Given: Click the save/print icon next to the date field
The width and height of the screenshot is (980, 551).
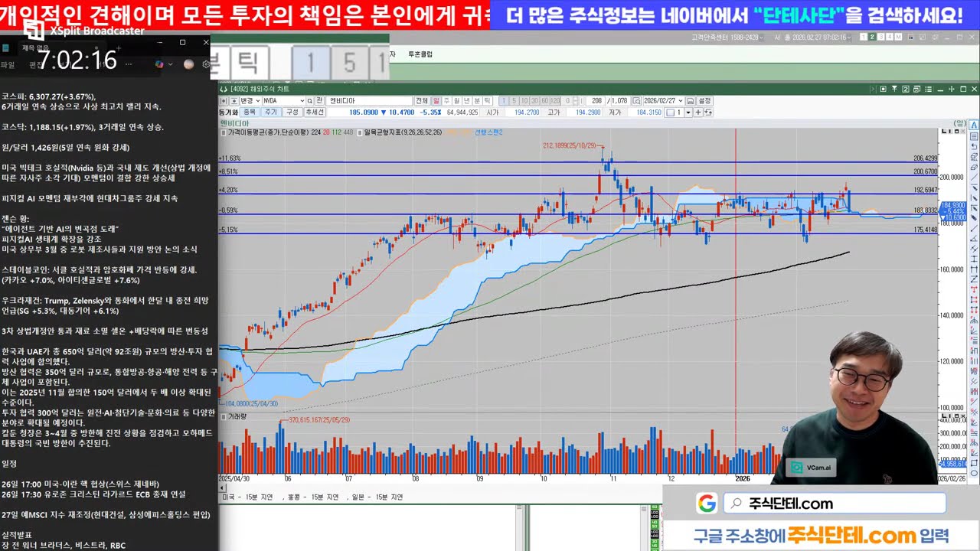Looking at the screenshot, I should 691,101.
